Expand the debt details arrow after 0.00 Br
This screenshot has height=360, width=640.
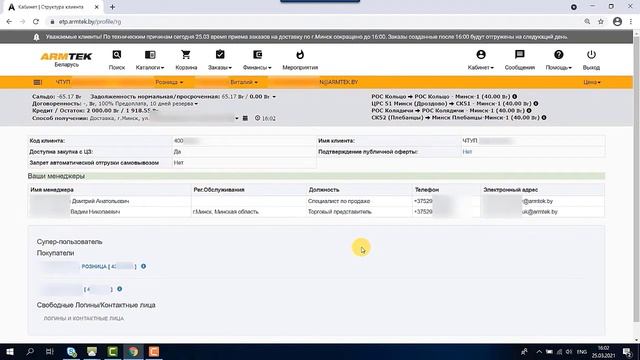point(274,97)
